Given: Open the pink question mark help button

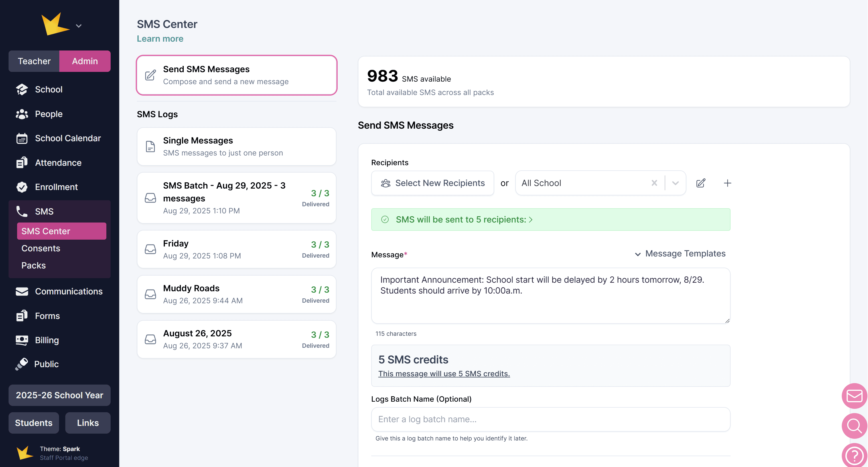Looking at the screenshot, I should [854, 455].
